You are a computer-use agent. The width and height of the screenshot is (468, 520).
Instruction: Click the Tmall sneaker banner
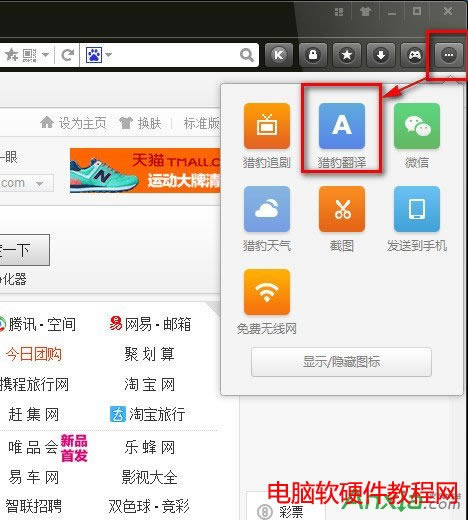click(x=145, y=171)
